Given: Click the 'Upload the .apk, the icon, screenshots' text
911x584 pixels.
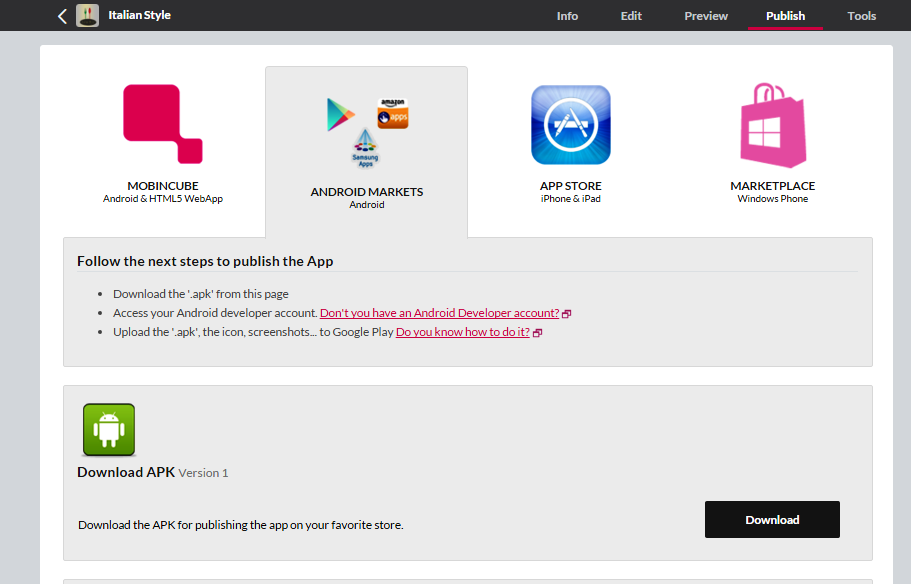Looking at the screenshot, I should 253,332.
